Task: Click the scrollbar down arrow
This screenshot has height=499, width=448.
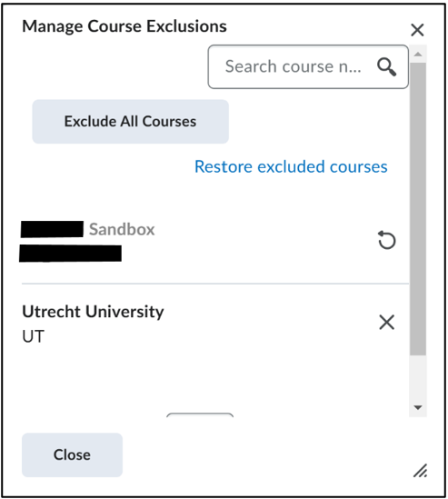Action: (x=418, y=407)
